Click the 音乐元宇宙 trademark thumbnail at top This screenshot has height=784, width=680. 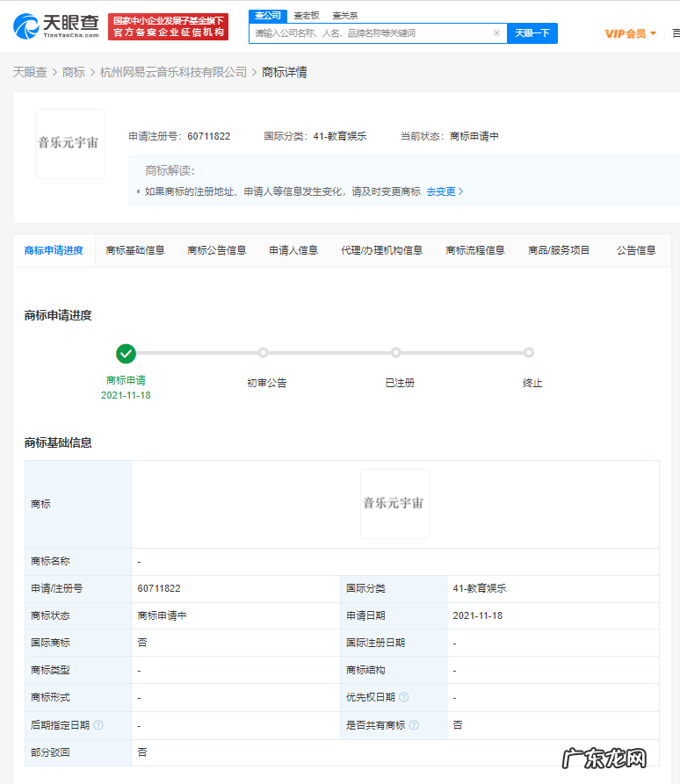tap(70, 144)
